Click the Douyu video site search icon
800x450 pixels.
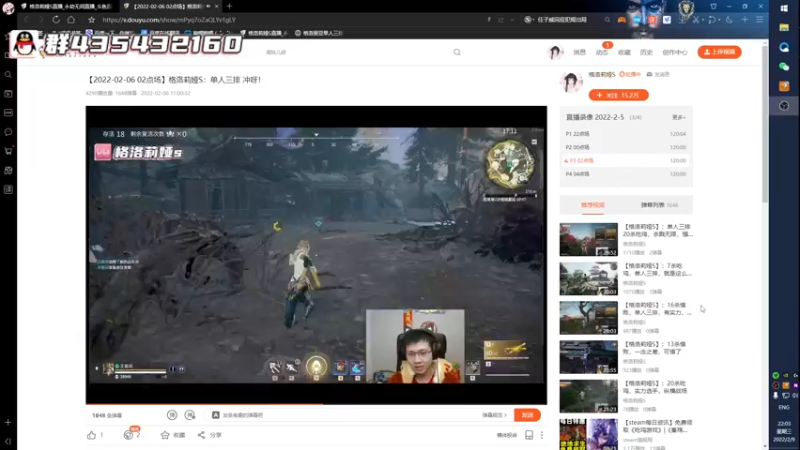click(x=457, y=52)
